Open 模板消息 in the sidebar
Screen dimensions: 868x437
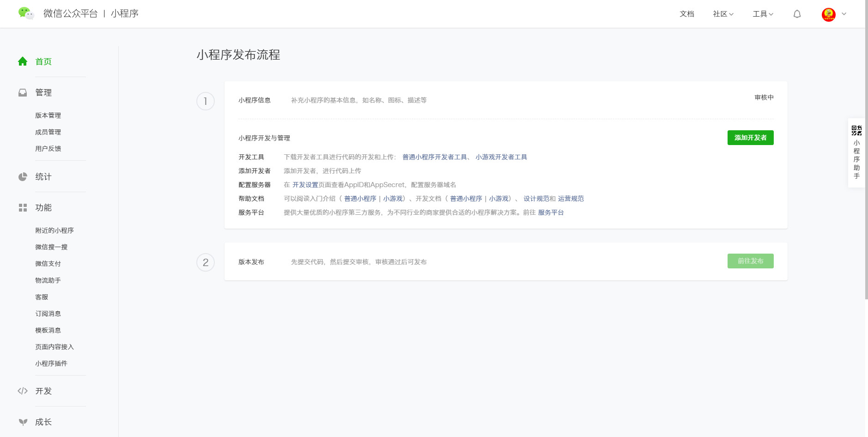(48, 330)
